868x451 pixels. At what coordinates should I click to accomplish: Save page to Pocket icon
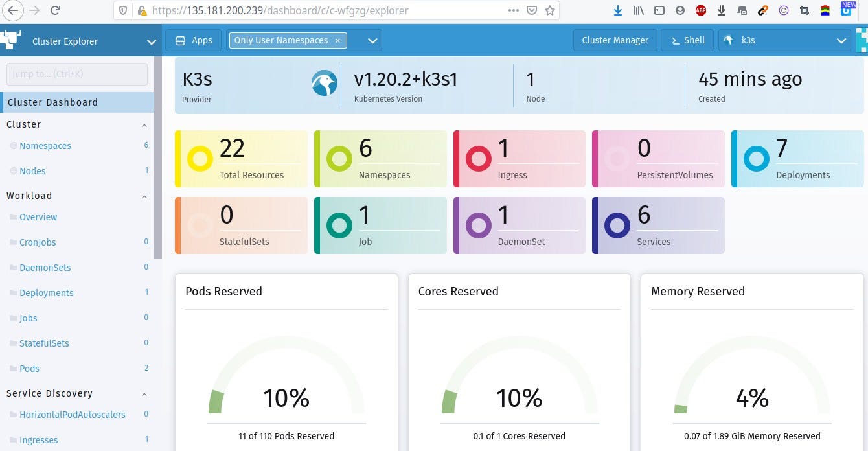pos(532,10)
